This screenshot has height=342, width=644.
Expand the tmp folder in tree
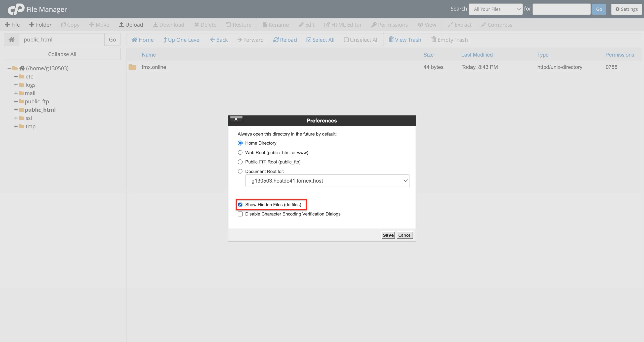(16, 126)
